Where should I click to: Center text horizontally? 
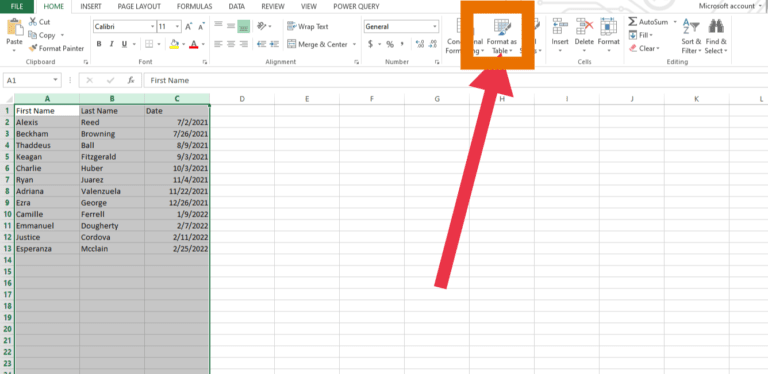point(231,44)
